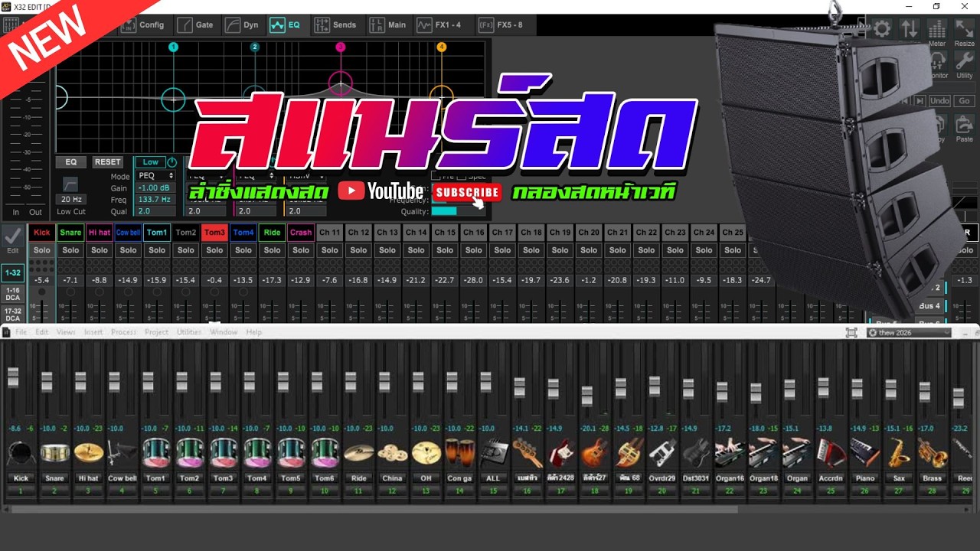Select the Tom4 channel name label
Image resolution: width=980 pixels, height=551 pixels.
click(x=243, y=233)
